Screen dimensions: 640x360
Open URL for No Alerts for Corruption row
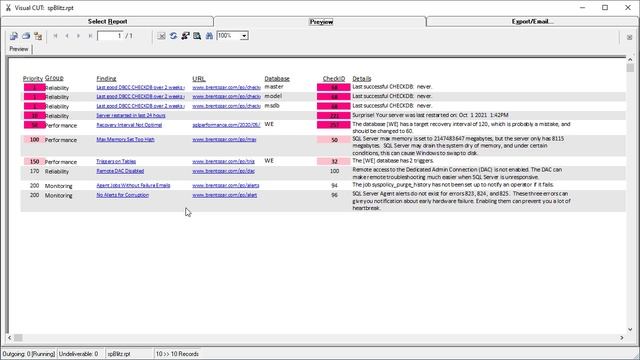click(224, 195)
